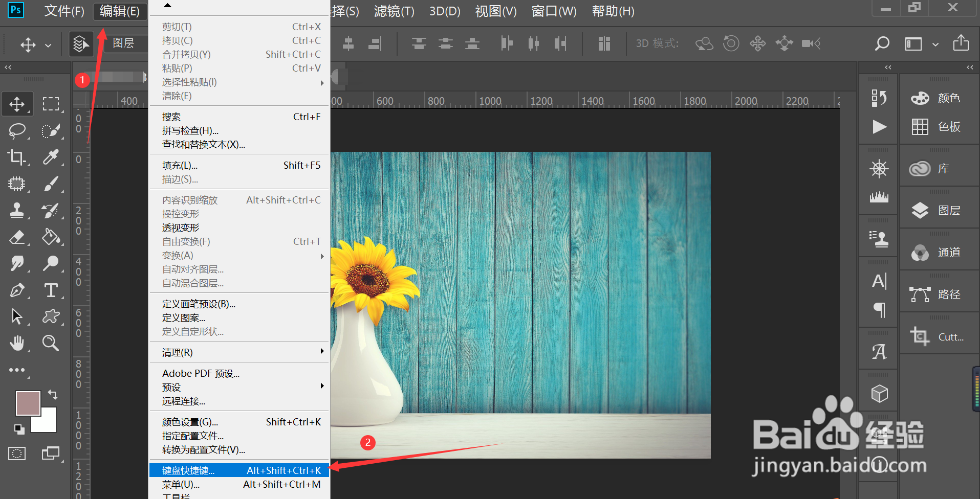Click the Edit menu's upward scroll arrow
Screen dimensions: 980x499
coord(167,6)
